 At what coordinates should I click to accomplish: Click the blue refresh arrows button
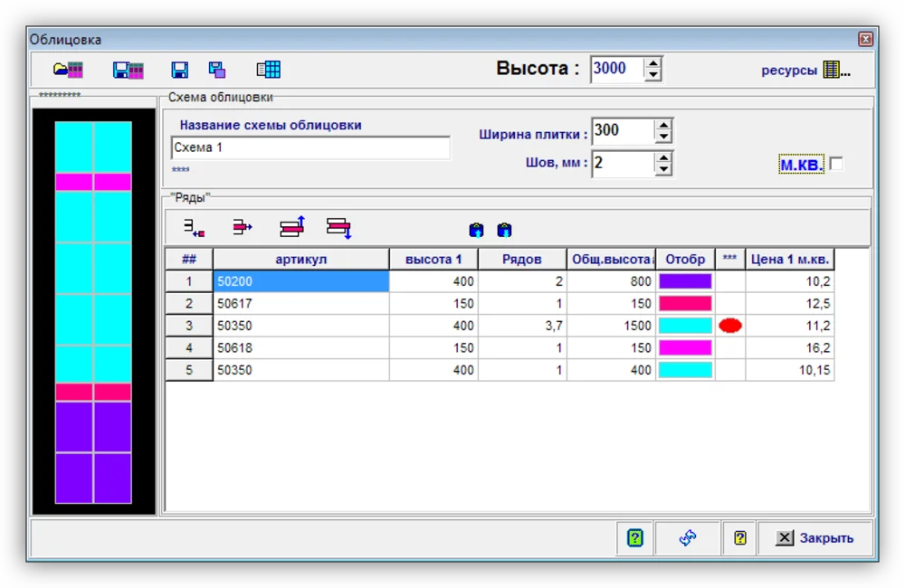tap(688, 538)
